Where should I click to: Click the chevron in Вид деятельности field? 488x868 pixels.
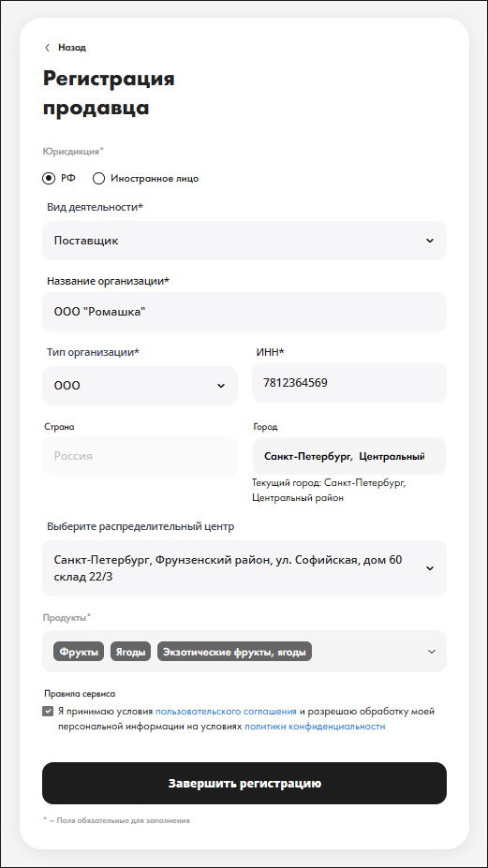(x=430, y=241)
